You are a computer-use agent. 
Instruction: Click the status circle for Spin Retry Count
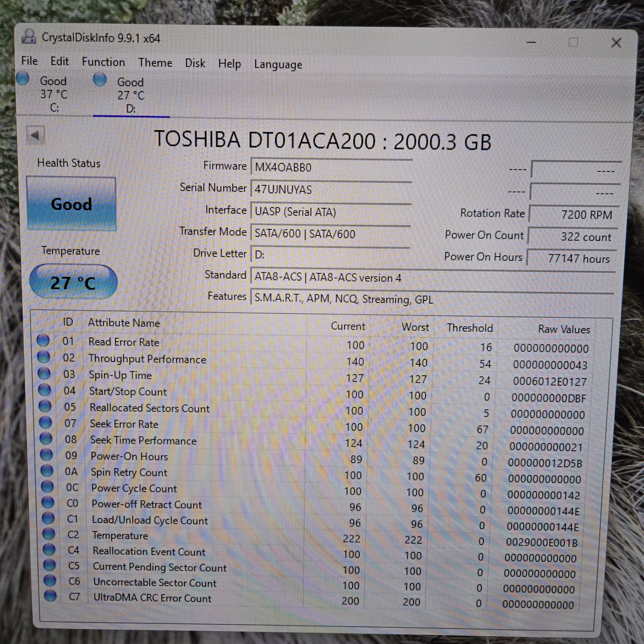(x=47, y=471)
